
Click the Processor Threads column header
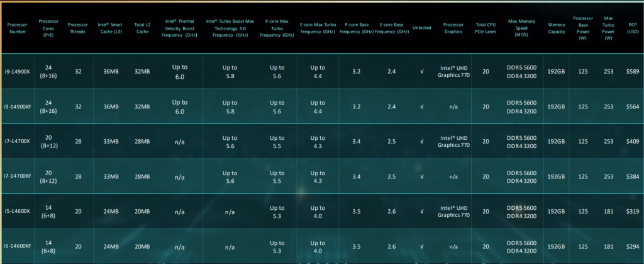(x=77, y=28)
